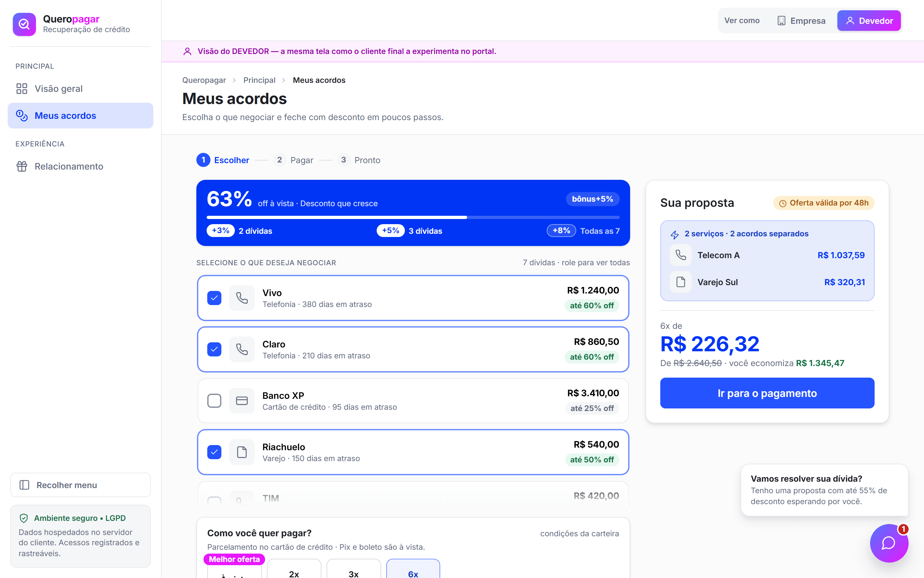
Task: Click the Relacionamento gift icon
Action: (x=22, y=166)
